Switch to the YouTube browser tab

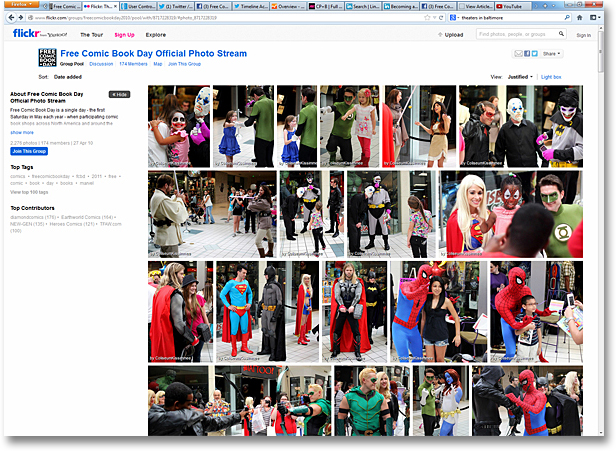513,6
